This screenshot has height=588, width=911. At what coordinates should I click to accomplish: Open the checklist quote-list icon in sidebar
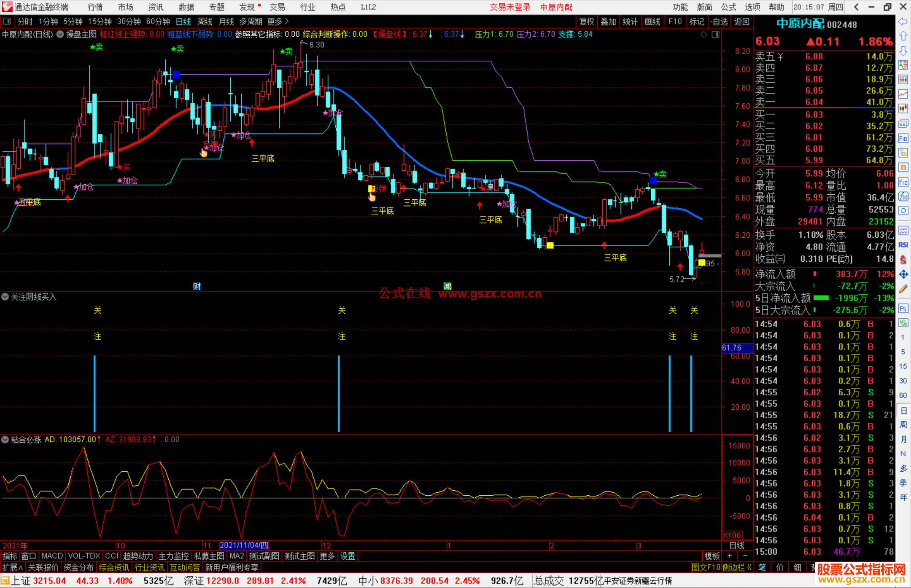click(x=903, y=65)
